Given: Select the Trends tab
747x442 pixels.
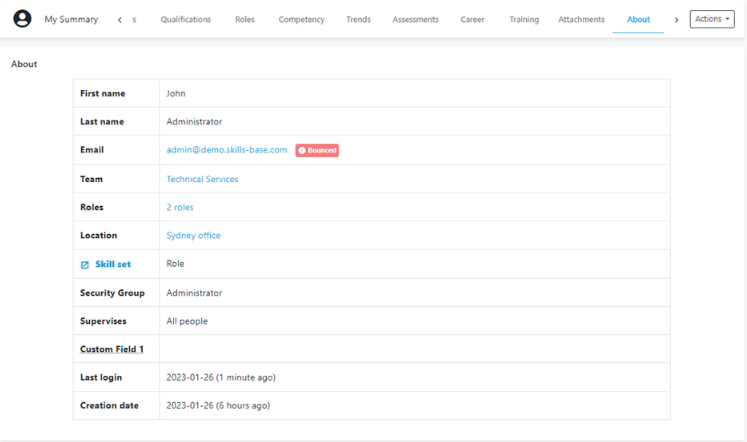Looking at the screenshot, I should coord(358,20).
